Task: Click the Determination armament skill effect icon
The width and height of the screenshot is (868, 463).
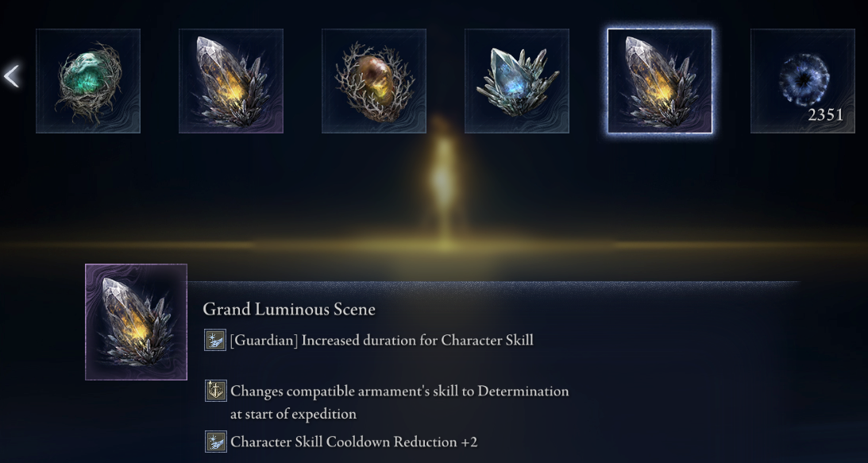Action: 215,391
